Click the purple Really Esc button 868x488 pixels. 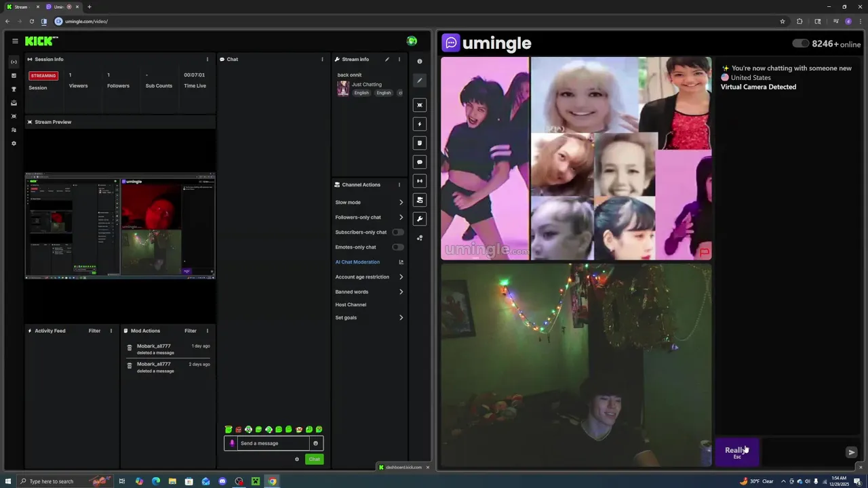coord(737,452)
